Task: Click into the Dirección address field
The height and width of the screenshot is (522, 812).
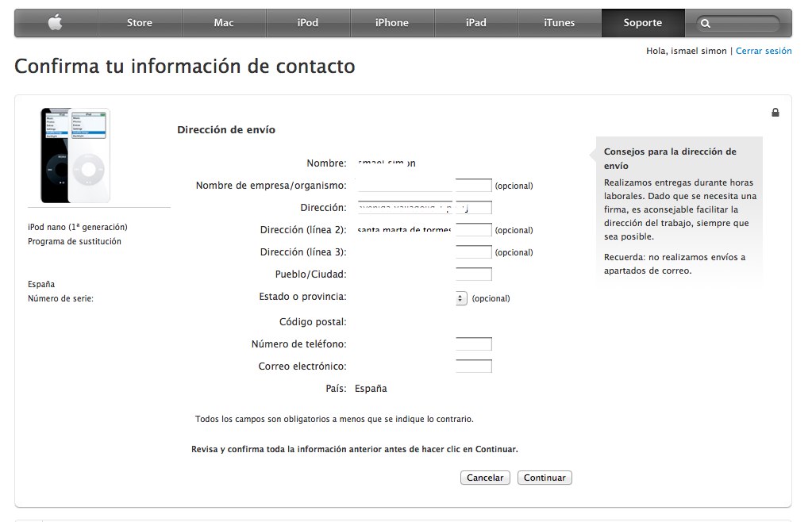Action: point(424,208)
